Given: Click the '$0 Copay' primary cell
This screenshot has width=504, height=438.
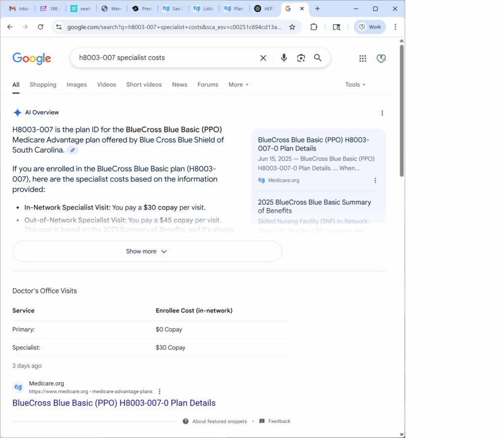Looking at the screenshot, I should (x=169, y=329).
